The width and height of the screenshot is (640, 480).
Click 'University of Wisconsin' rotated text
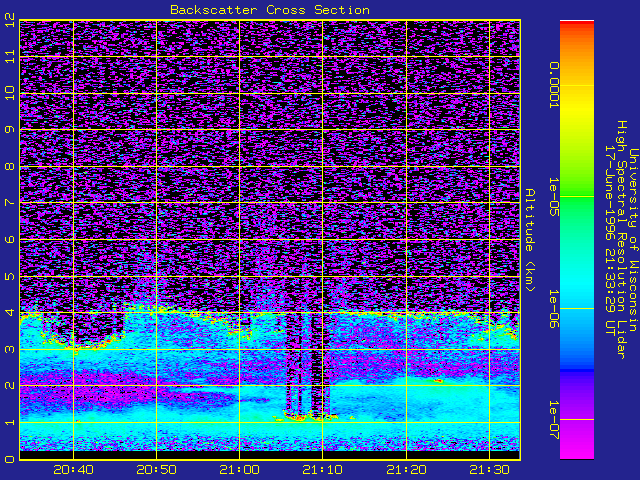(x=633, y=240)
